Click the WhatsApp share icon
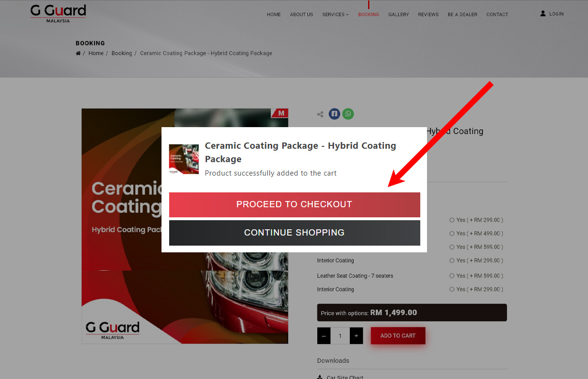The width and height of the screenshot is (588, 379). [348, 114]
